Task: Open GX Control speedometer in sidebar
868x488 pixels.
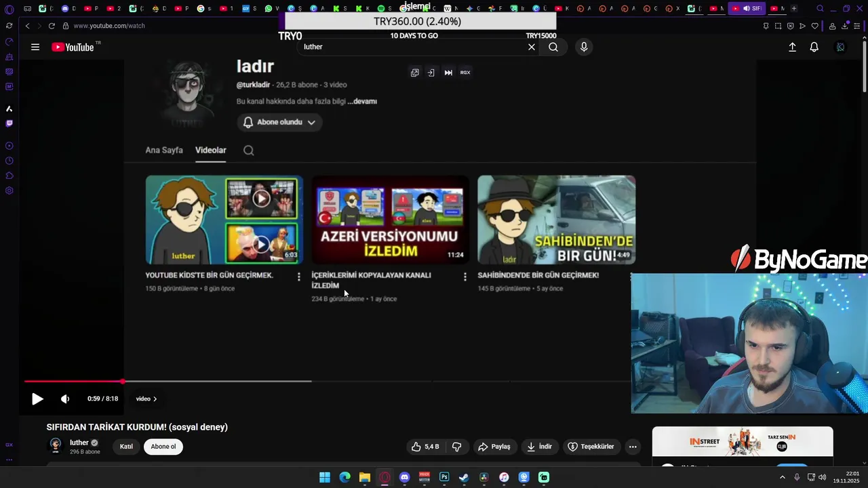Action: pos(9,42)
